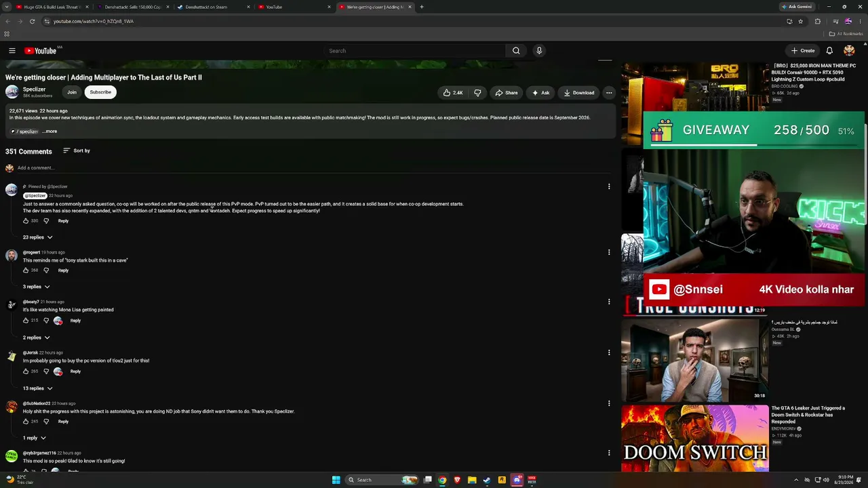This screenshot has height=488, width=868.
Task: Click the YouTube search field
Action: [415, 51]
